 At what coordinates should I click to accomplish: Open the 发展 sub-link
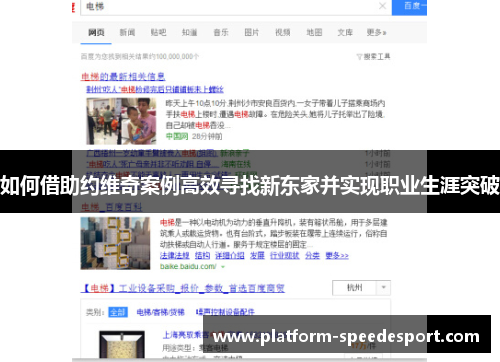257,256
